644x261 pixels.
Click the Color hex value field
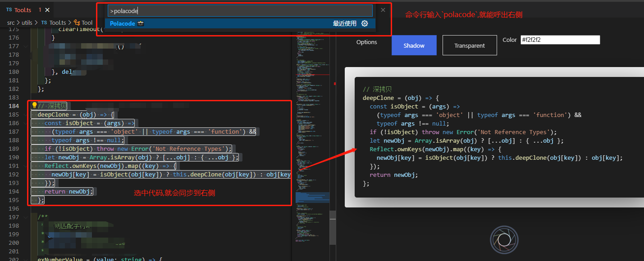pyautogui.click(x=560, y=40)
